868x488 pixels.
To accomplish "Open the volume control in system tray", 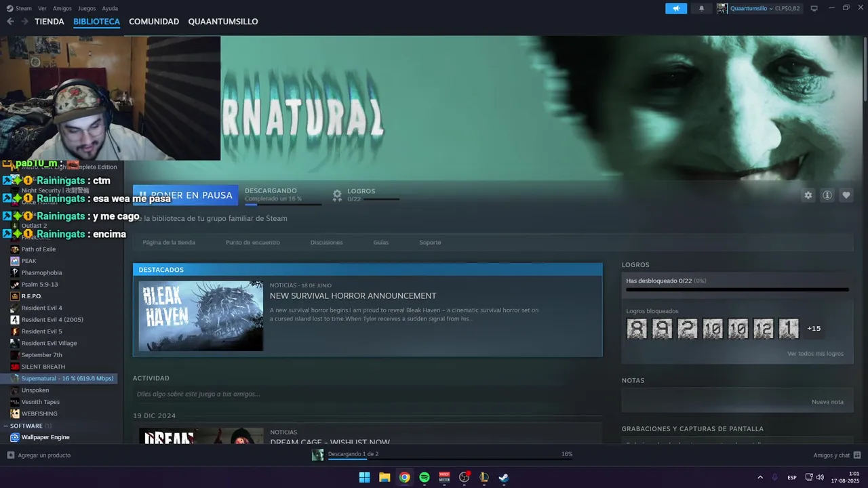I will (820, 477).
